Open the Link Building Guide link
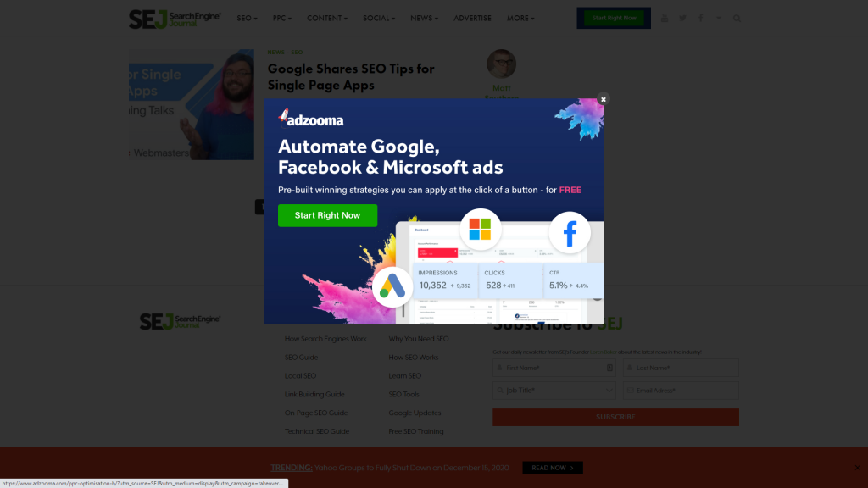 [x=314, y=395]
